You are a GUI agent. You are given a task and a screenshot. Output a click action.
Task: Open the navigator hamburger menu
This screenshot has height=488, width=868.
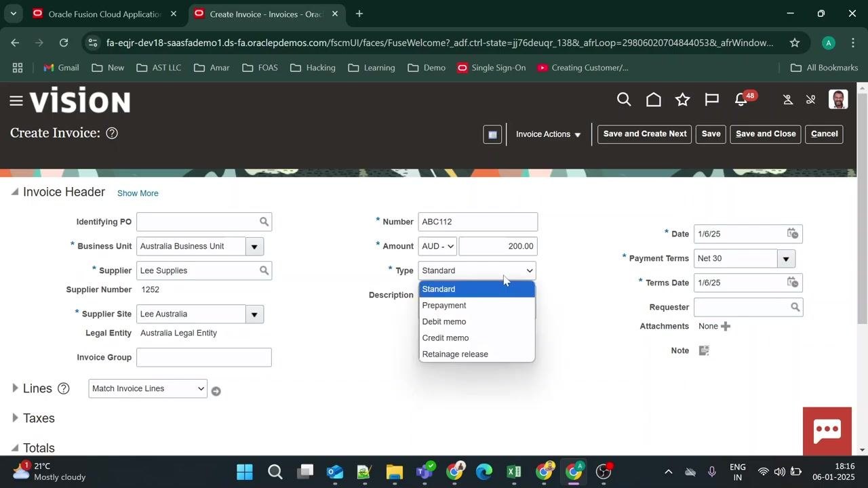16,101
